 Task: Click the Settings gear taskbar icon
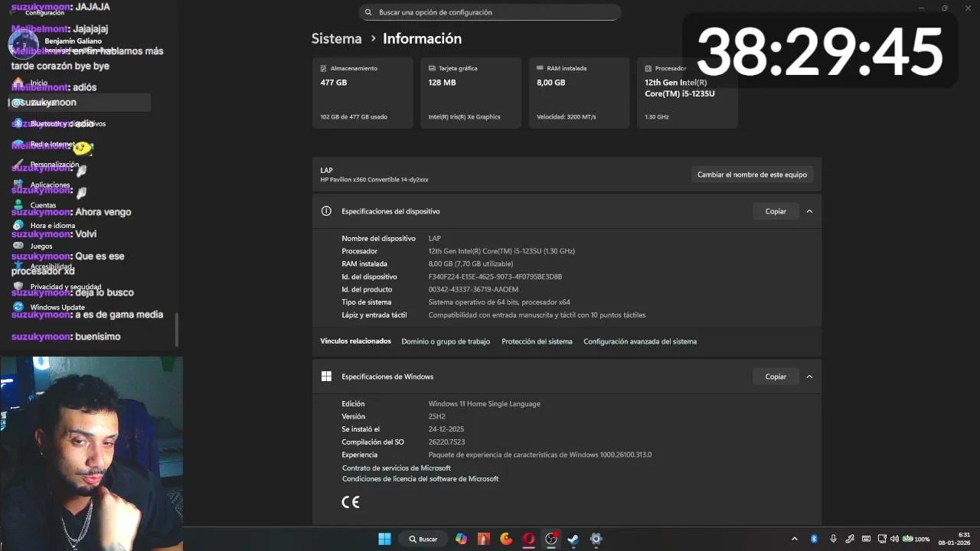[596, 539]
